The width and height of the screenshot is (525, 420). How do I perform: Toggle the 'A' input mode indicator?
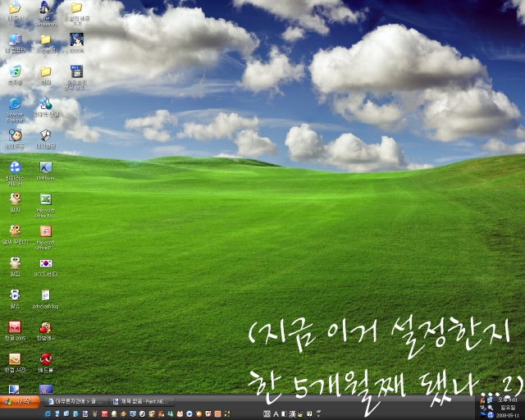pyautogui.click(x=276, y=414)
